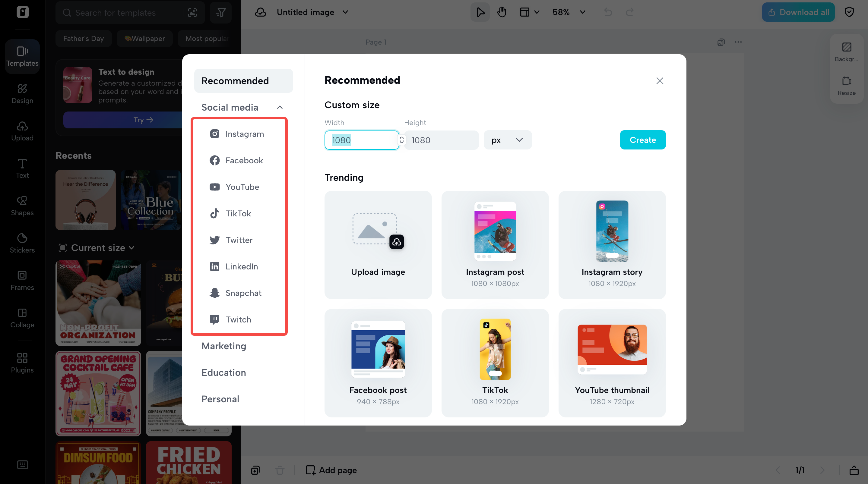Click the CapCut home logo icon
The width and height of the screenshot is (868, 484).
(23, 12)
